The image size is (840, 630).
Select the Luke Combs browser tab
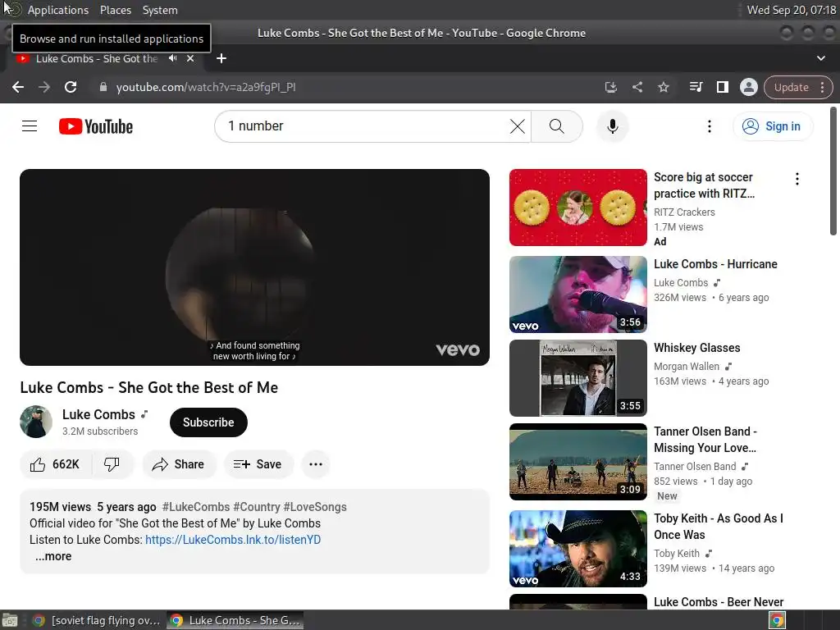pyautogui.click(x=97, y=58)
